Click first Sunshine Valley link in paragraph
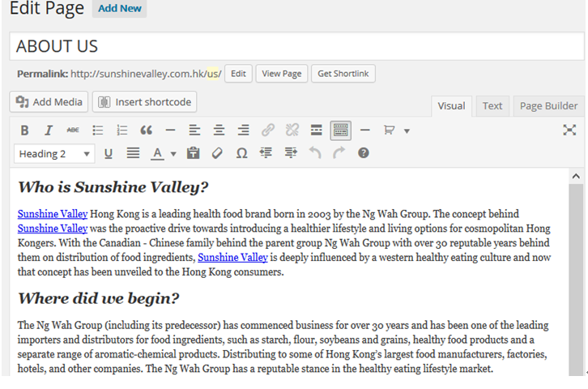The image size is (588, 389). pyautogui.click(x=53, y=214)
